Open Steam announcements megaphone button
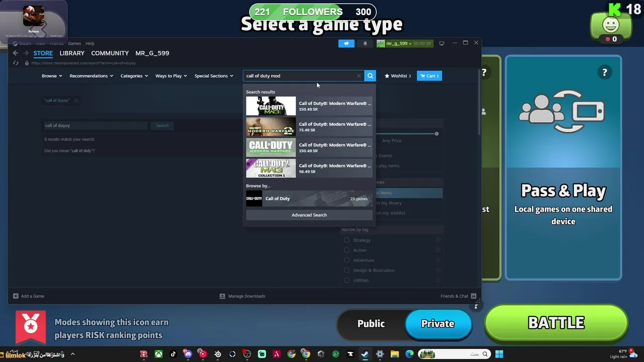Image resolution: width=644 pixels, height=362 pixels. [346, 43]
